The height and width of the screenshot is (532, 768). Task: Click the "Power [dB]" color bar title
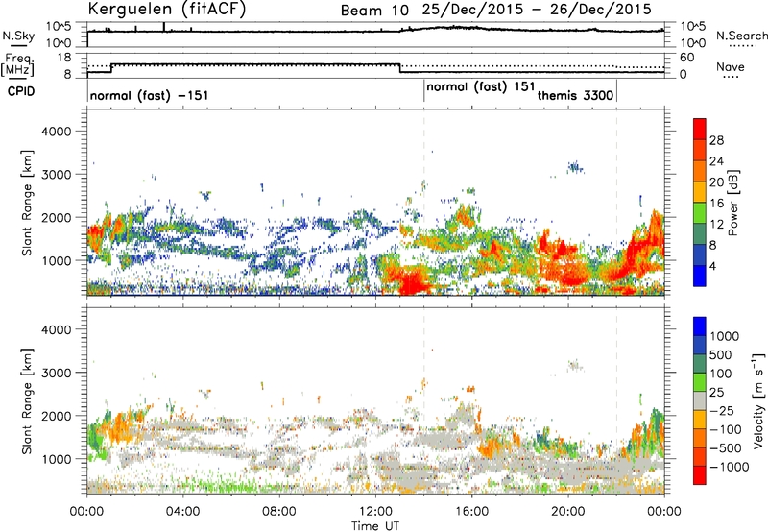pos(732,203)
